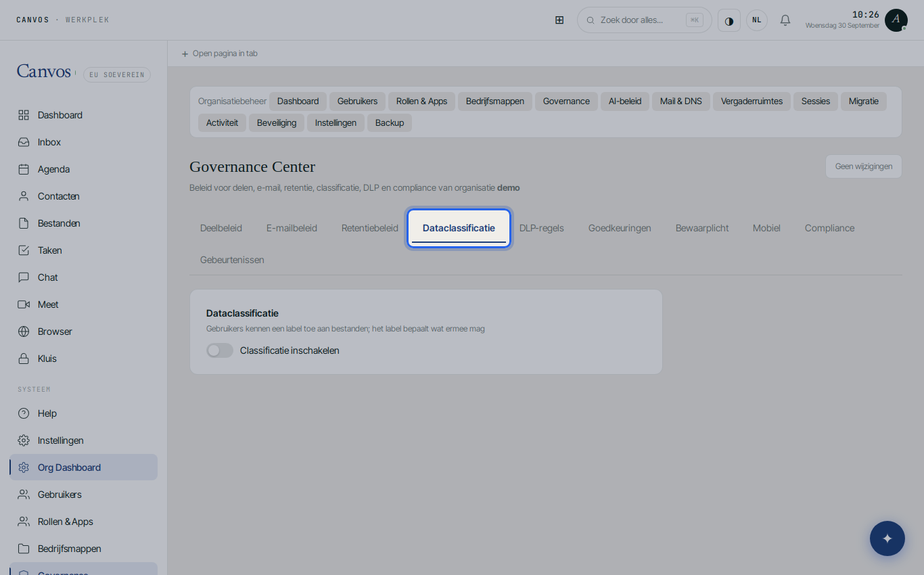Open Rollen & Apps in the sidebar
Viewport: 924px width, 575px height.
coord(83,522)
